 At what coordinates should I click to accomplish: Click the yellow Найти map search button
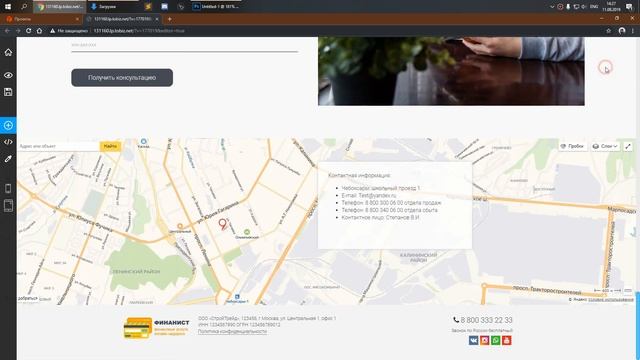click(x=110, y=146)
